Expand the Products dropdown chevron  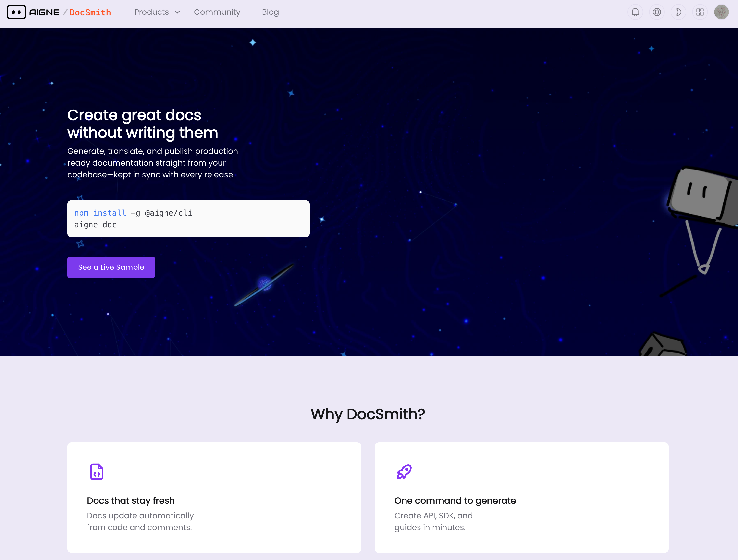click(x=177, y=12)
